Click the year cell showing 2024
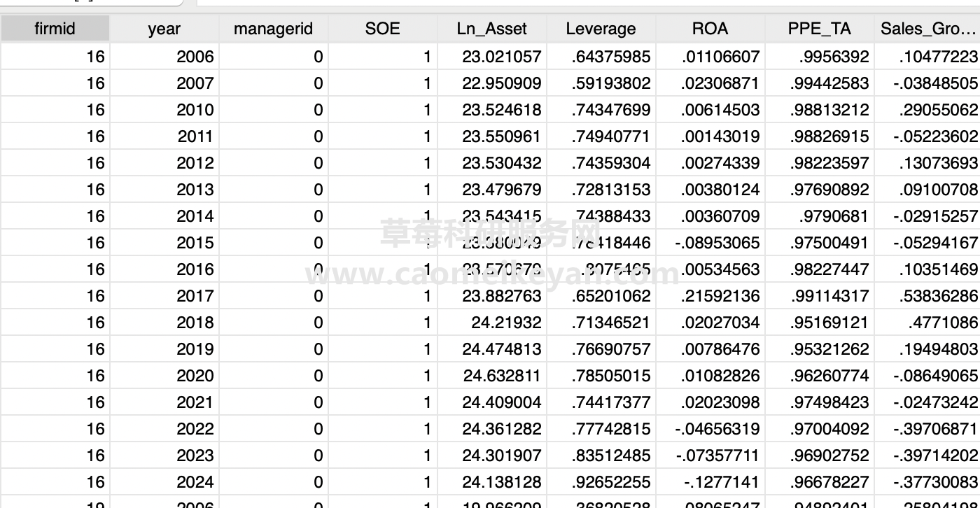 pos(195,482)
